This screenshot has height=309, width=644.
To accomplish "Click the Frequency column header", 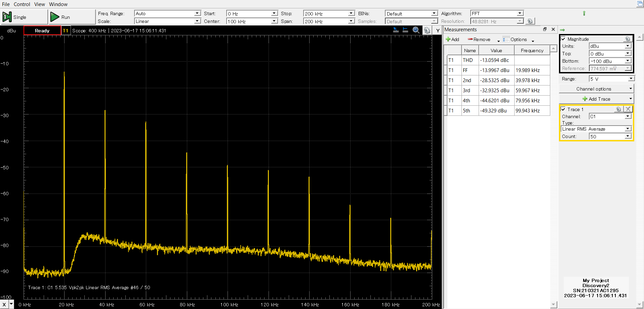I will coord(532,50).
